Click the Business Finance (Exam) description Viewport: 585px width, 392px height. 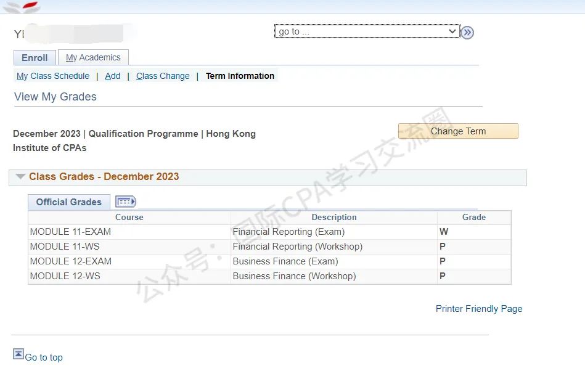point(285,261)
